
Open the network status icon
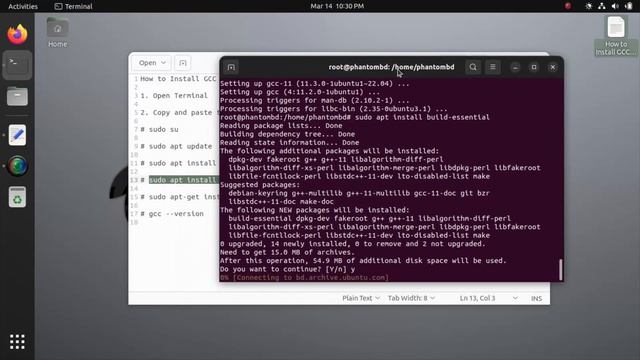(x=602, y=6)
